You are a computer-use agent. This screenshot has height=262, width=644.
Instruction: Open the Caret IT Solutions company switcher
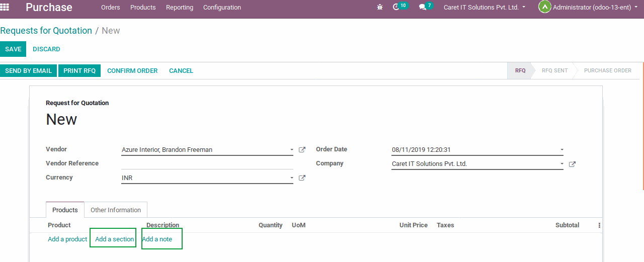point(484,8)
